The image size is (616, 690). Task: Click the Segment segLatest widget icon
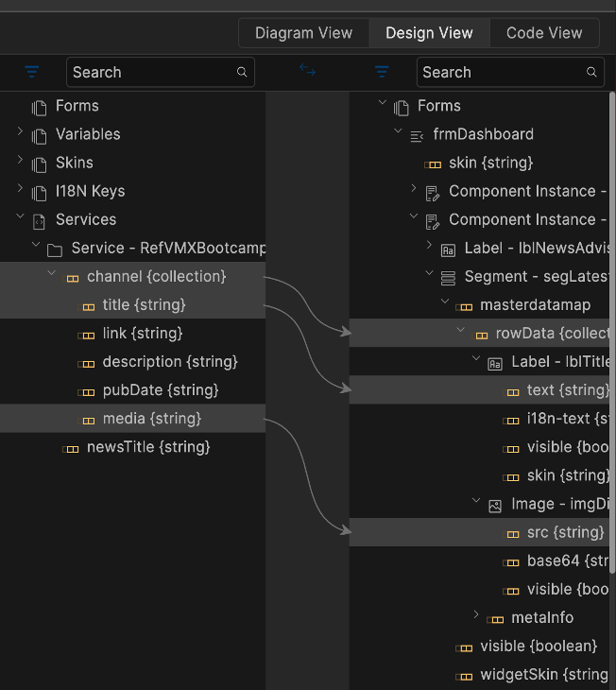click(448, 278)
